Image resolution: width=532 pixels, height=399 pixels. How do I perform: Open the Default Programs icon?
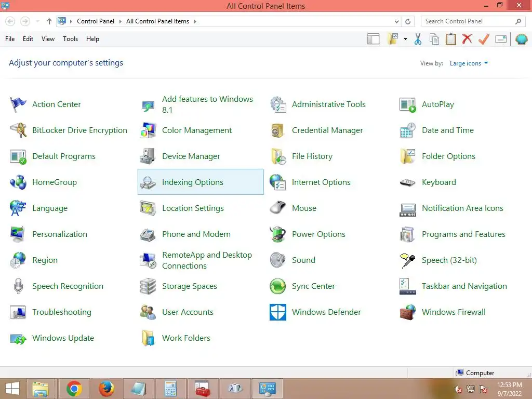pyautogui.click(x=18, y=156)
